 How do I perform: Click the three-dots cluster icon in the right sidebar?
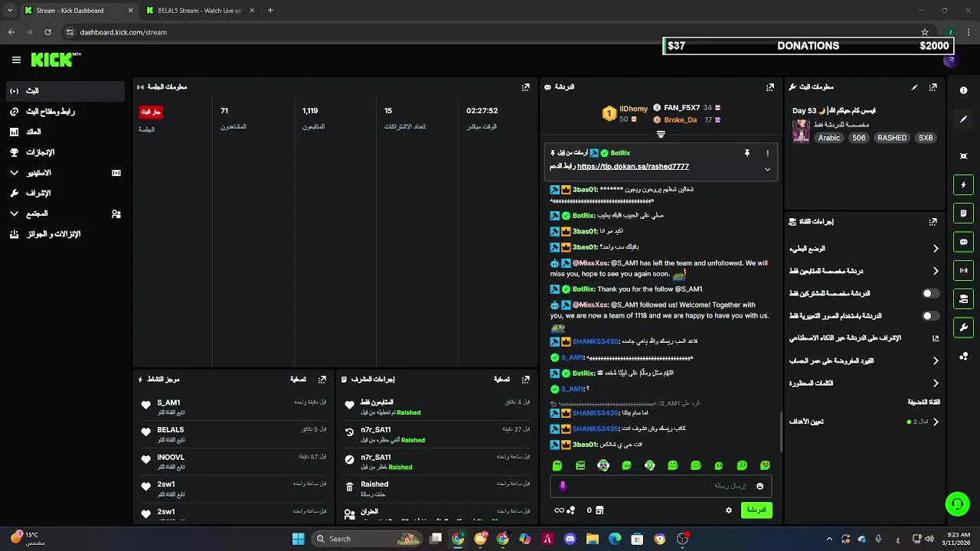coord(963,357)
